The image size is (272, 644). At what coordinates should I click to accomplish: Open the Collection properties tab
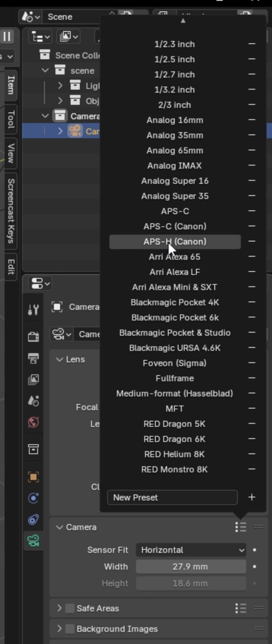(x=33, y=450)
